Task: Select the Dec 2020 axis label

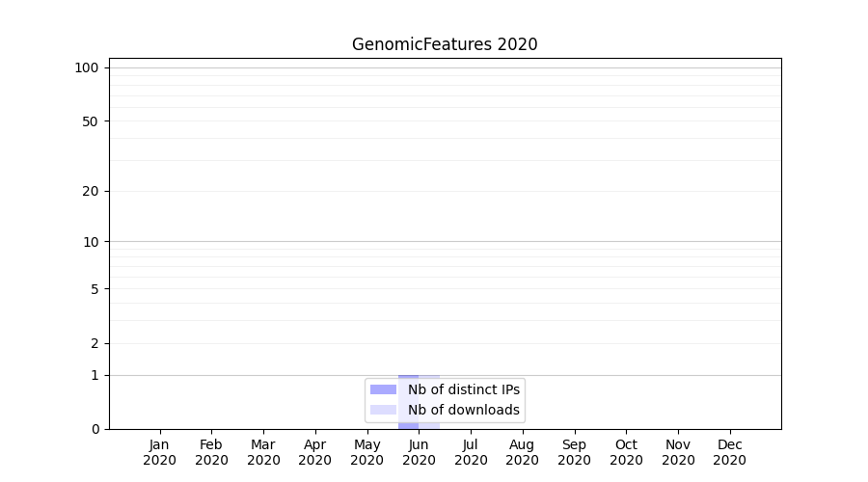Action: click(729, 452)
